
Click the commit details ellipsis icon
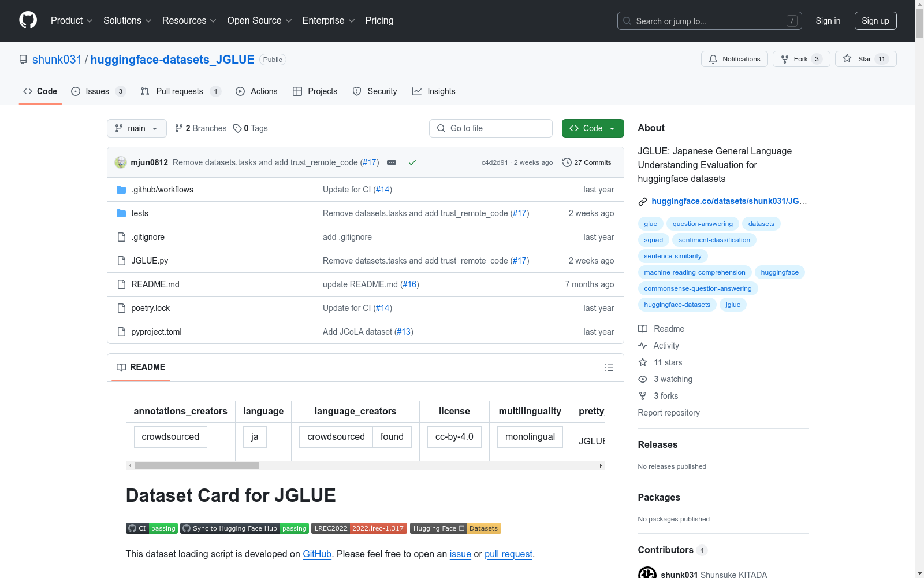(x=392, y=162)
